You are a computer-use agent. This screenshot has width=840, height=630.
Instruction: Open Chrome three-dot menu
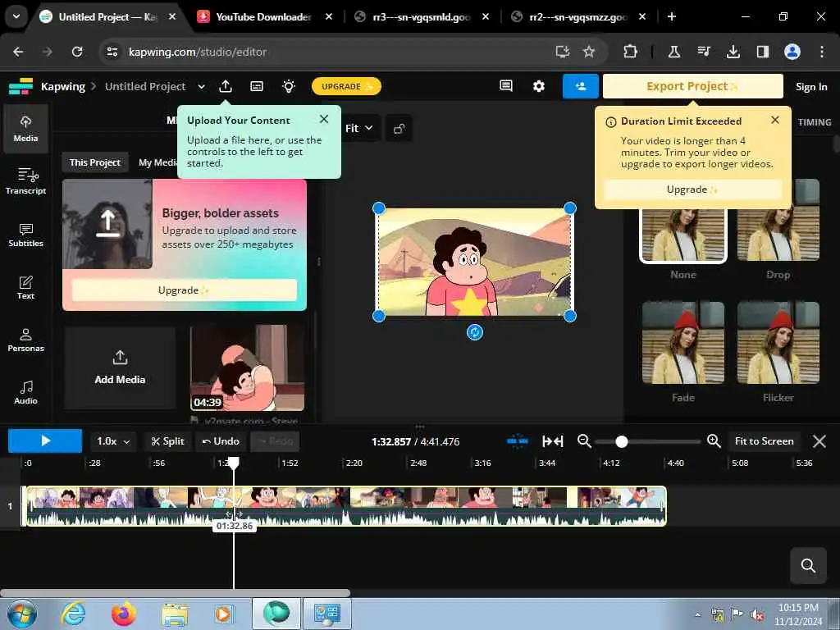[821, 52]
